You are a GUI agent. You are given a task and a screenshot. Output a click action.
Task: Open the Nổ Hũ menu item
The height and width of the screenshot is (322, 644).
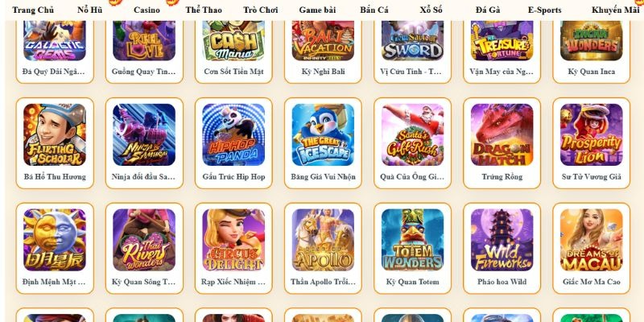[x=90, y=10]
